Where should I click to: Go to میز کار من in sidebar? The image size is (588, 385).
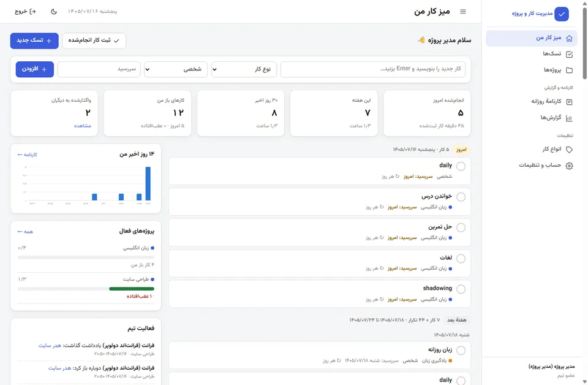(532, 38)
